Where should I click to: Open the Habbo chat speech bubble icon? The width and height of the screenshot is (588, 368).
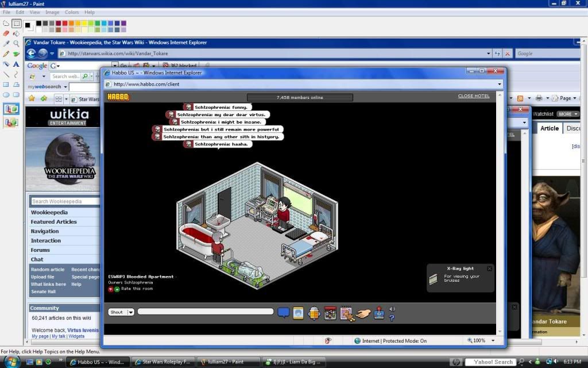point(283,313)
